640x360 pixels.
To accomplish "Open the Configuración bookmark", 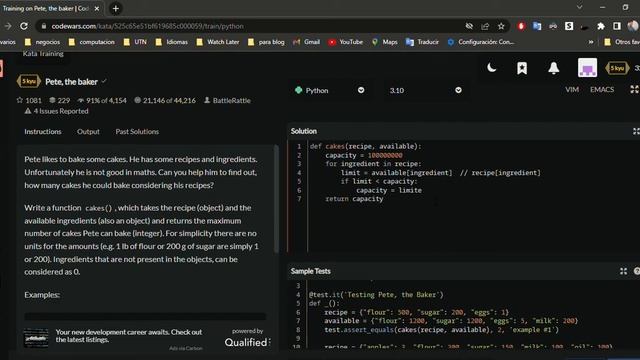I will click(481, 42).
